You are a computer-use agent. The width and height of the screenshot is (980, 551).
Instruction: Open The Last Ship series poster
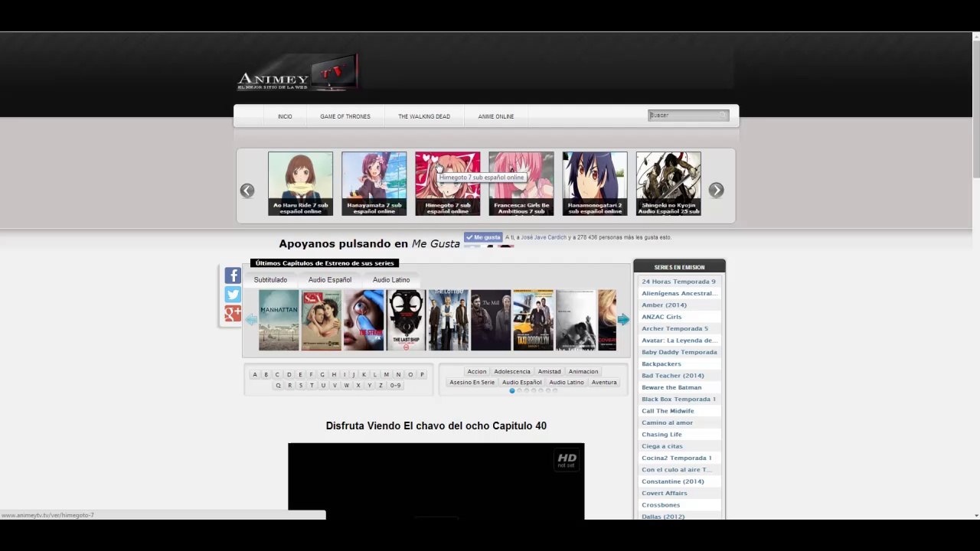tap(406, 320)
